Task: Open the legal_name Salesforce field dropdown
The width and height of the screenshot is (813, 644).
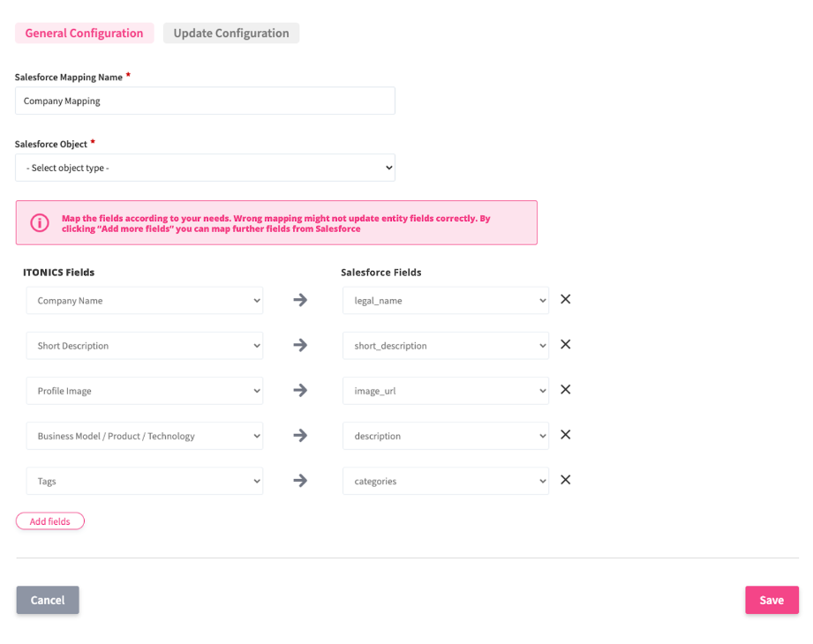Action: 445,300
